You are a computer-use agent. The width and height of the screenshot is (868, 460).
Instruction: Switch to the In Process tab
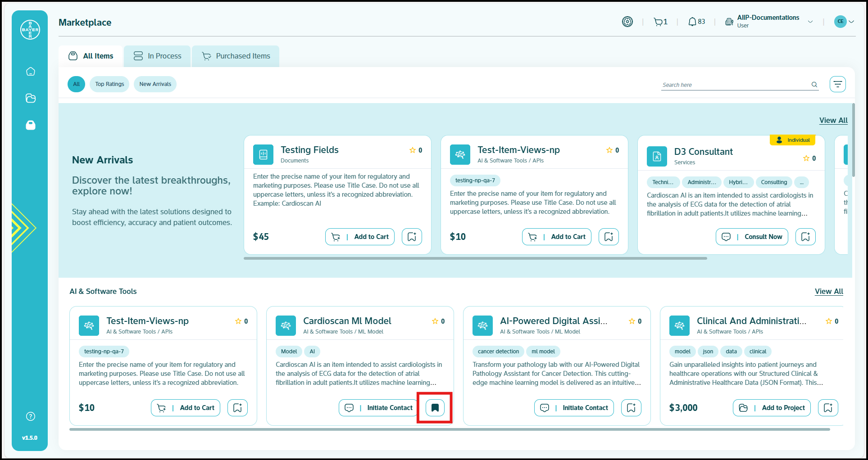pos(157,56)
